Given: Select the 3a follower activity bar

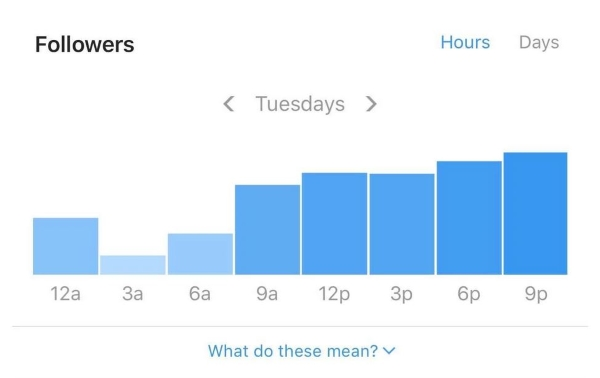Looking at the screenshot, I should [133, 265].
